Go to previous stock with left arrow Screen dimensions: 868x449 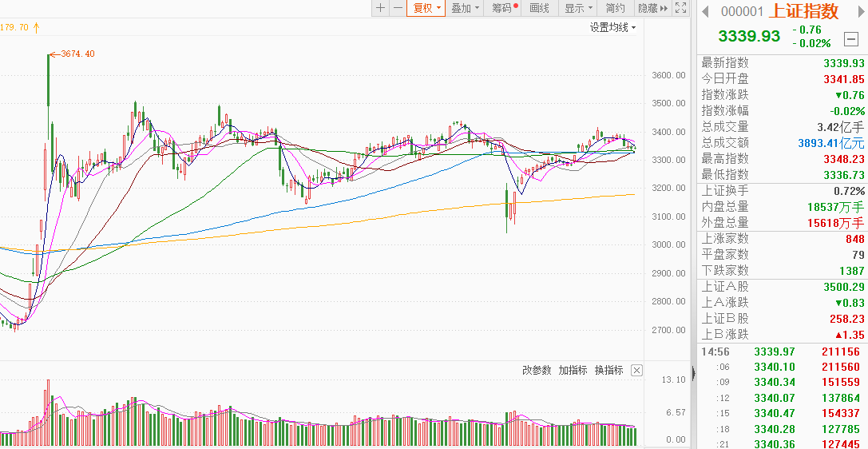click(x=705, y=11)
